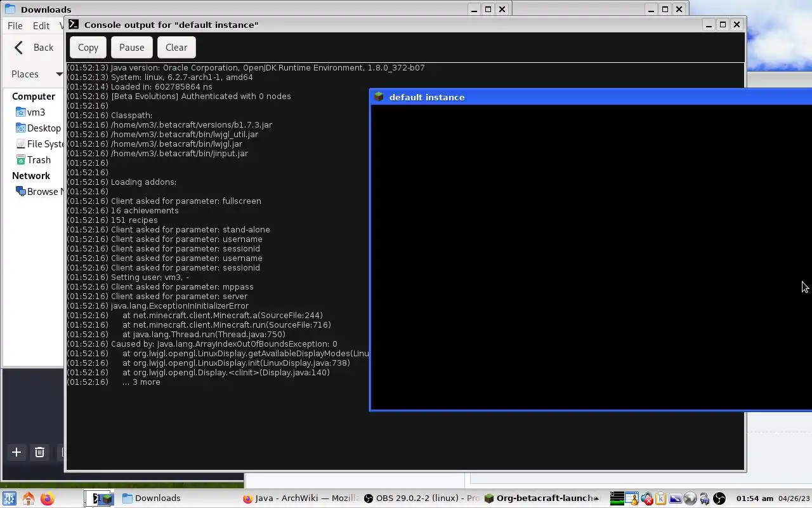The height and width of the screenshot is (508, 812).
Task: Click the muted volume tray icon
Action: [x=647, y=498]
